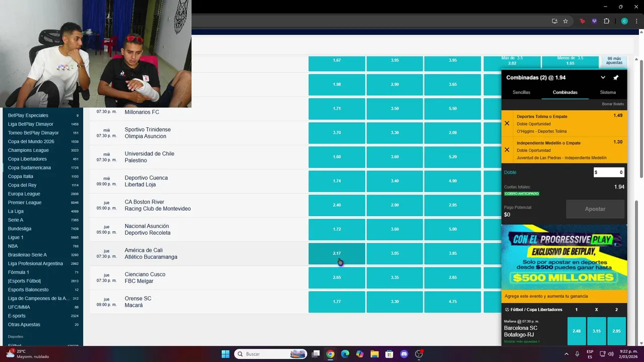Collapse the Combinadas bet slip chevron
This screenshot has height=362, width=644.
[603, 77]
